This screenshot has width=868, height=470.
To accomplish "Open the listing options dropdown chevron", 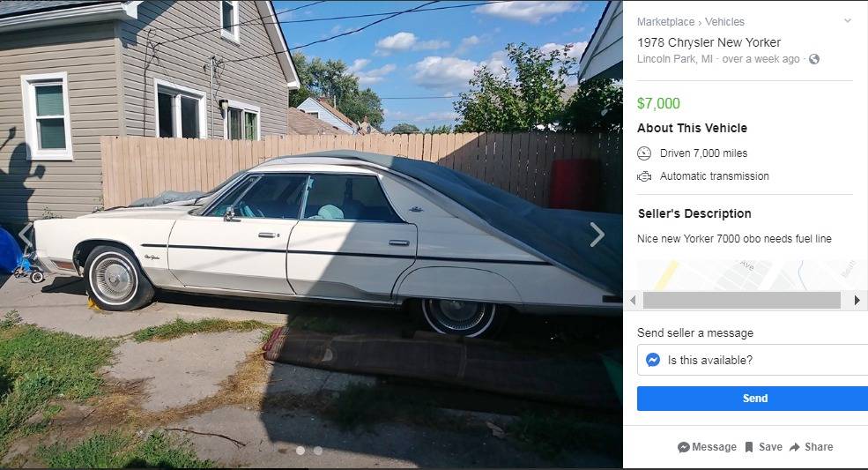I will (x=848, y=21).
